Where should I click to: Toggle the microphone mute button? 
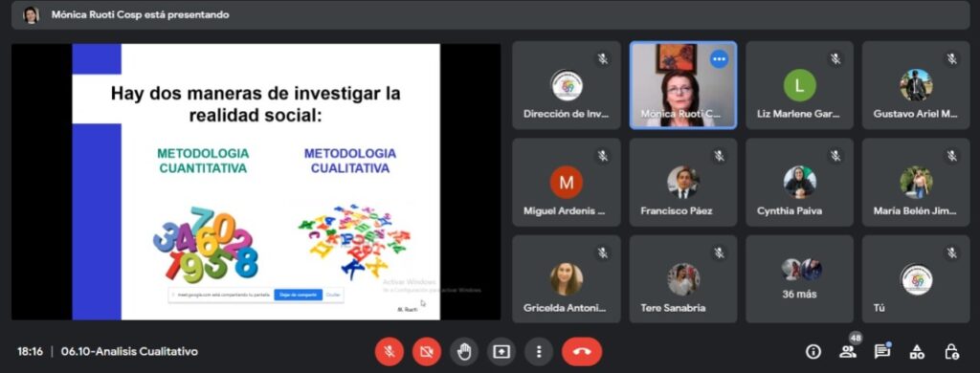click(389, 352)
